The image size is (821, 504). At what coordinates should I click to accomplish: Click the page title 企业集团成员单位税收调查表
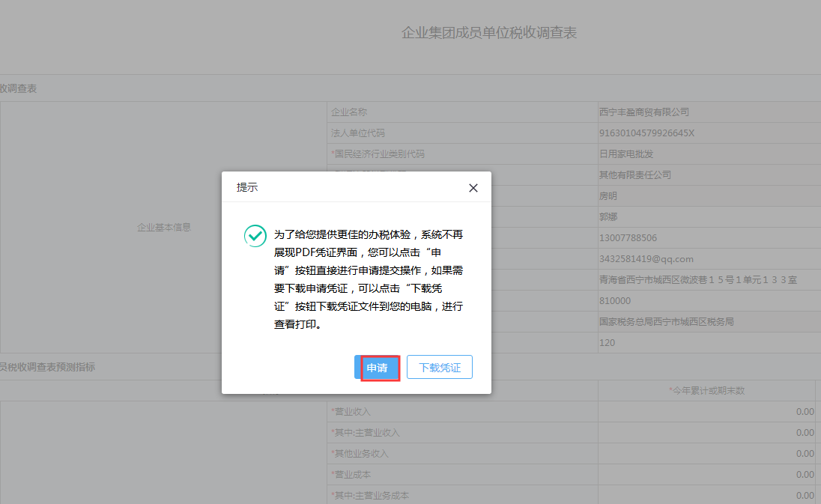489,32
